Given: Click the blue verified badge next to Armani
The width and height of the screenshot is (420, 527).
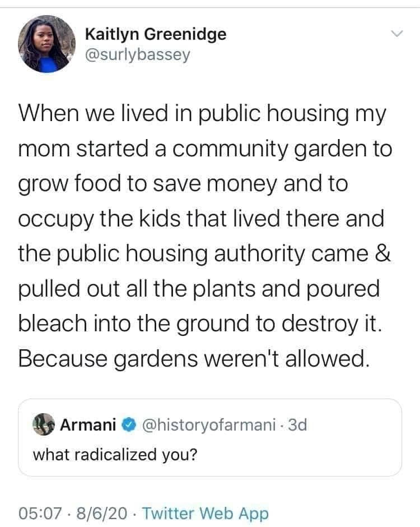Looking at the screenshot, I should tap(129, 425).
